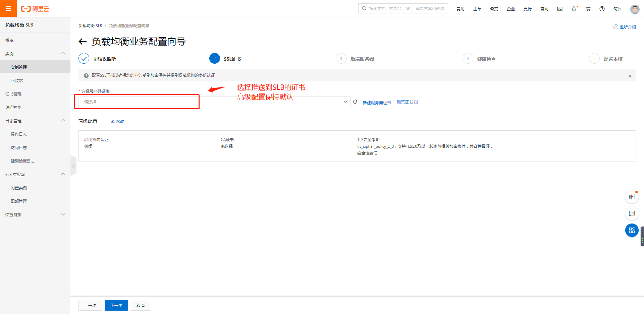Collapse the 实例 sidebar section
This screenshot has height=314, width=644.
pyautogui.click(x=63, y=54)
